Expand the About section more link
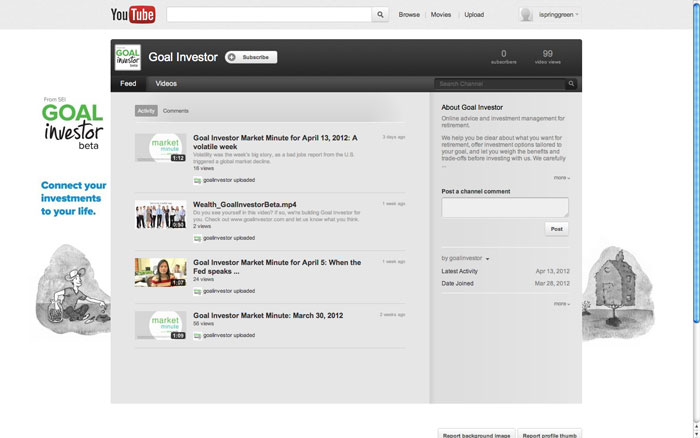Screen dimensions: 700x438 click(562, 178)
